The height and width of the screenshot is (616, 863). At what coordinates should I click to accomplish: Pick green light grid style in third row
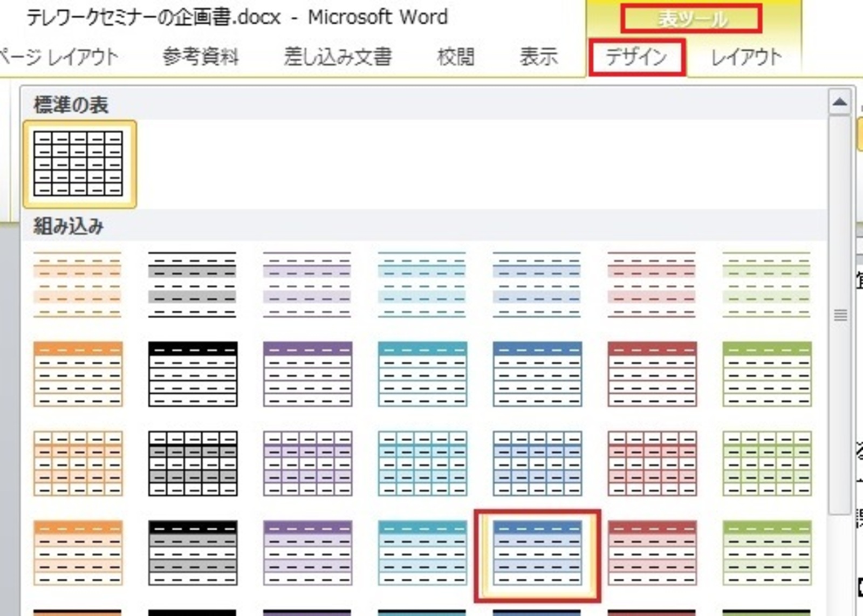click(767, 463)
